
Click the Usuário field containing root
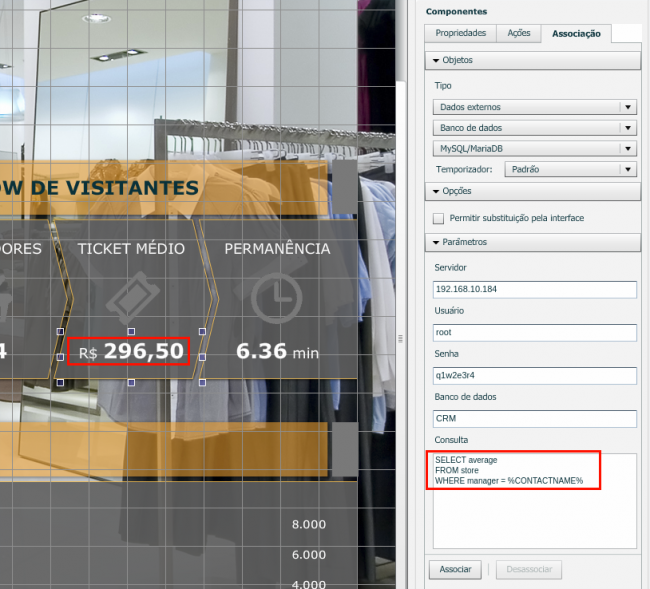pyautogui.click(x=535, y=332)
